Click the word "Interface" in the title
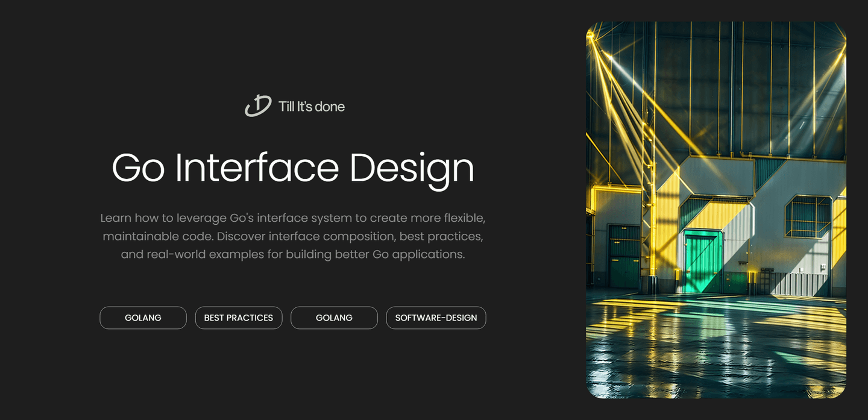 (x=257, y=168)
